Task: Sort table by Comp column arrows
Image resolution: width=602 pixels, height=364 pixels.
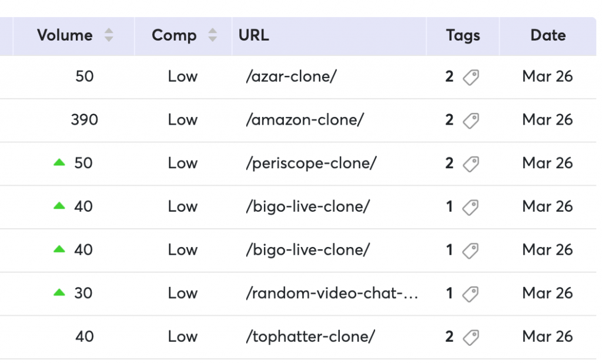Action: [213, 35]
